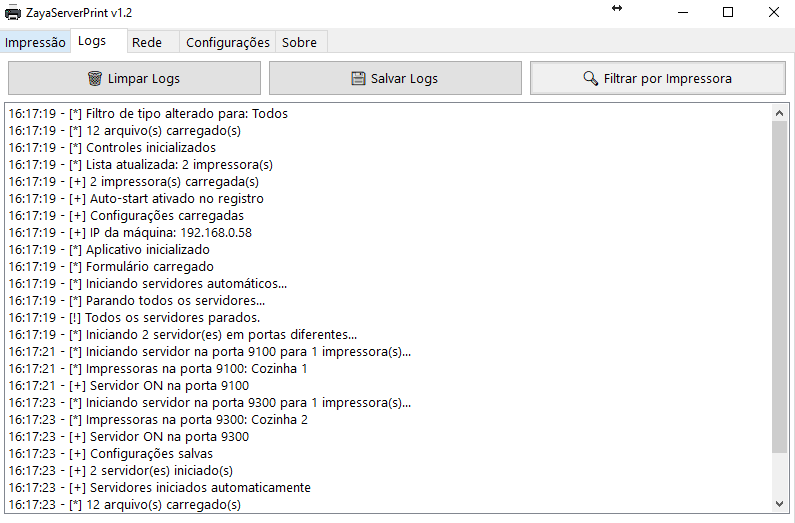Screen dimensions: 795x523
Task: Maximize the ZayaServerPrint window
Action: [x=728, y=13]
